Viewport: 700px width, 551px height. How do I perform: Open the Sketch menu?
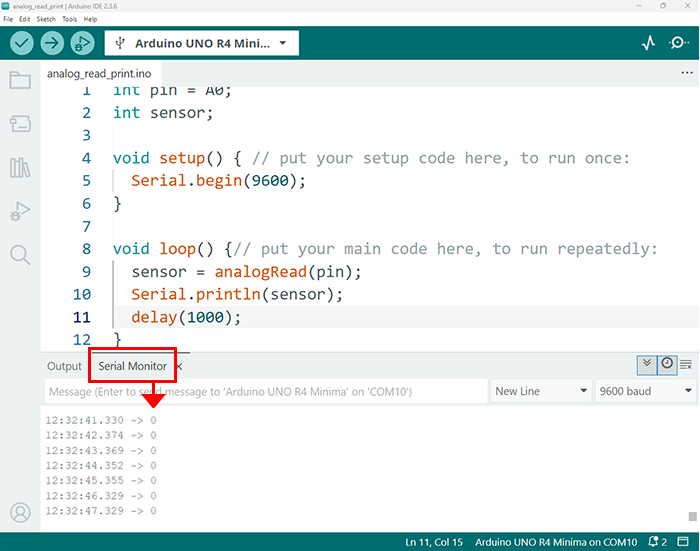(x=46, y=19)
